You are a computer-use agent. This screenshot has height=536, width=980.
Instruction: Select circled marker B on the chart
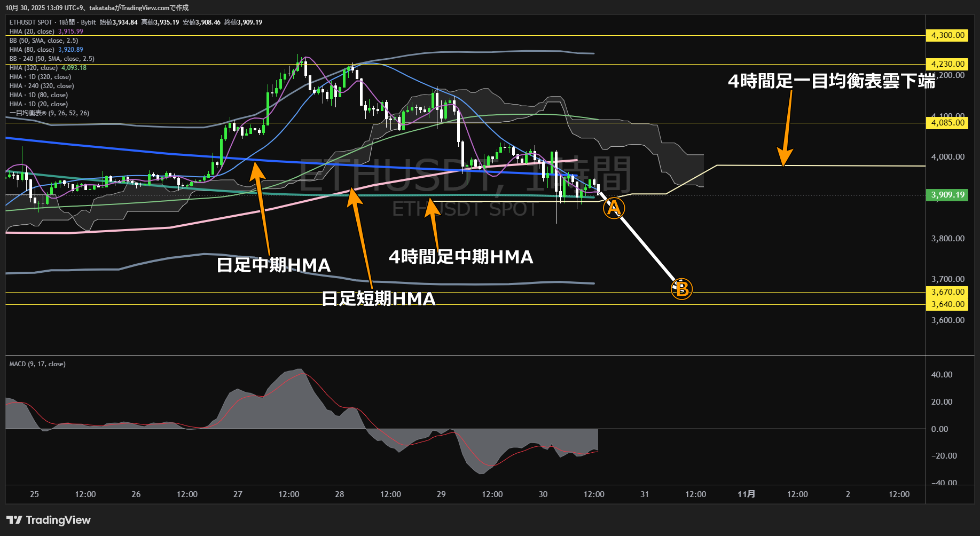tap(681, 289)
